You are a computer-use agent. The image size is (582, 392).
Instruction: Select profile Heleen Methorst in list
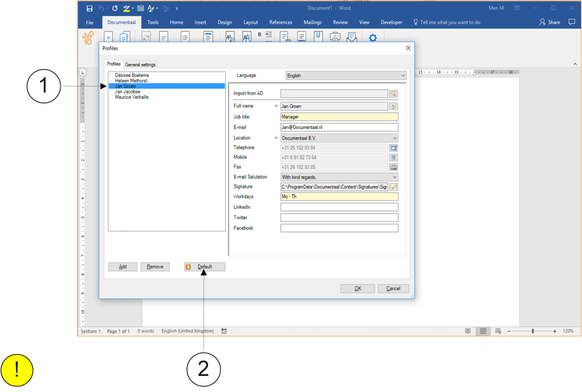(166, 81)
